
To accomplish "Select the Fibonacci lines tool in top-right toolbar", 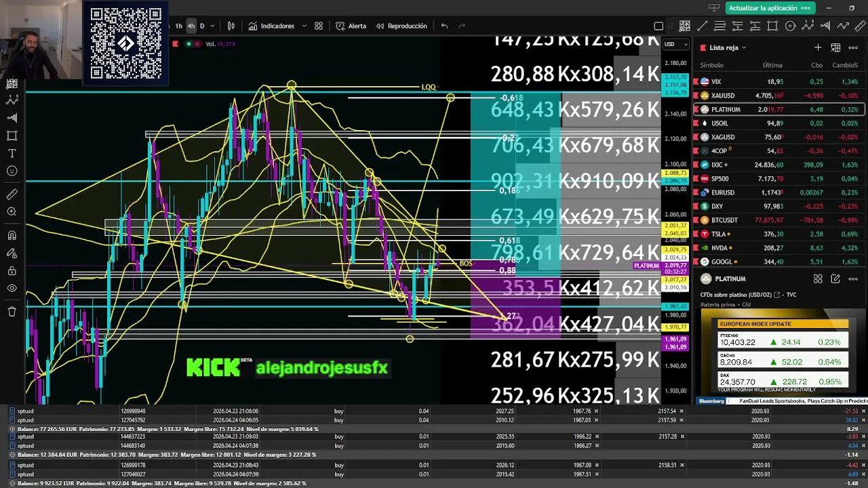I will (719, 26).
